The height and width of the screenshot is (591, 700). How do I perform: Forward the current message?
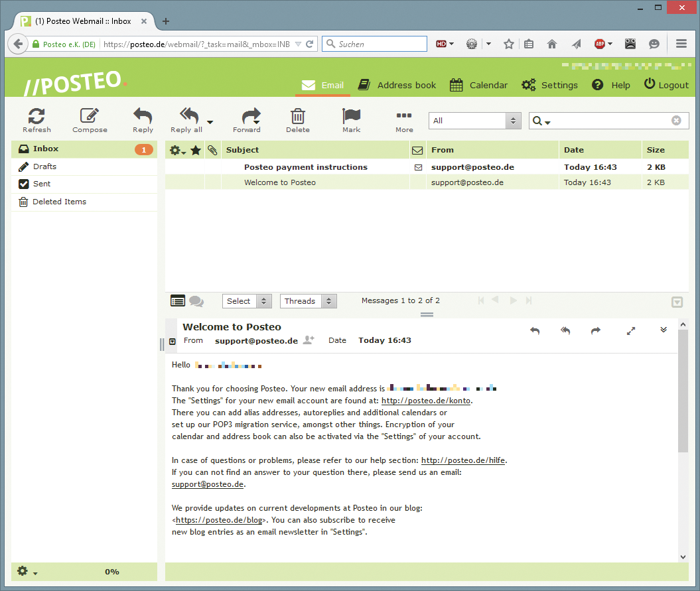click(x=247, y=119)
